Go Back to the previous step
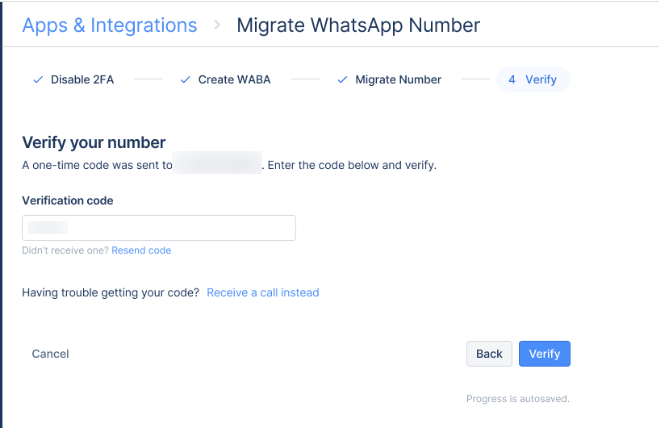 (489, 354)
